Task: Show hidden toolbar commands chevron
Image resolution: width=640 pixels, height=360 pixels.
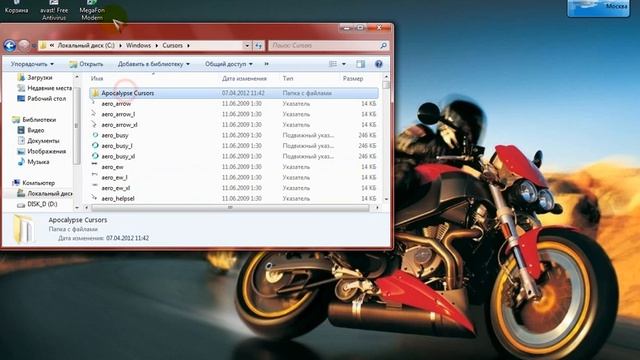Action: point(267,64)
